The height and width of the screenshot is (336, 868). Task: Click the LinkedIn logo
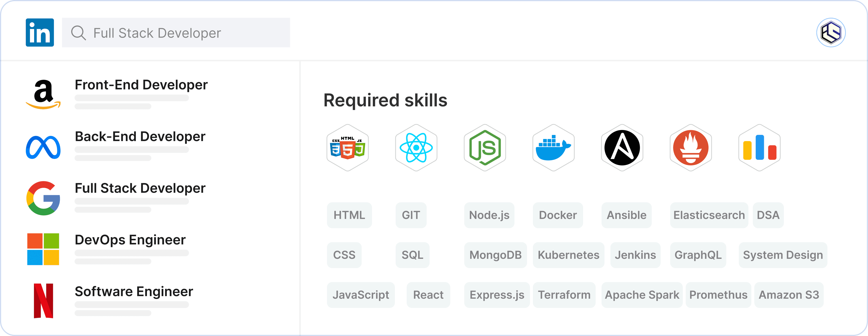[x=40, y=32]
